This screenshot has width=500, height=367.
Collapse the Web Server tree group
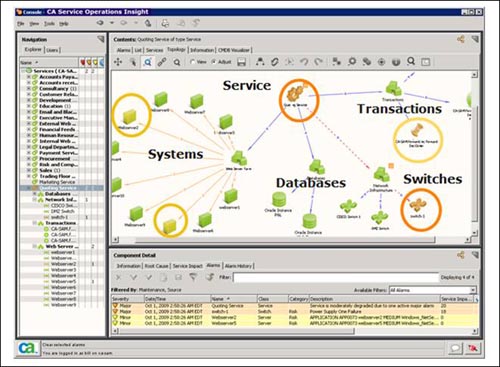tap(34, 246)
